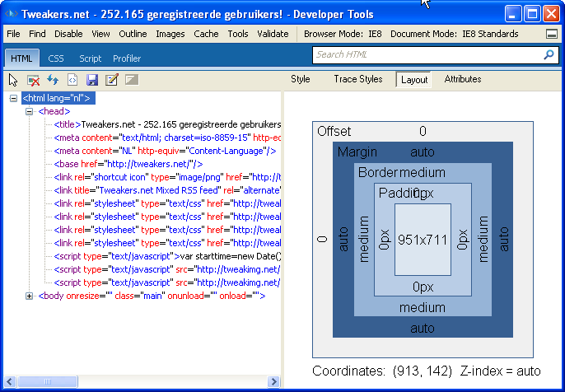Switch to the Profiler tab
The image size is (565, 392).
127,58
